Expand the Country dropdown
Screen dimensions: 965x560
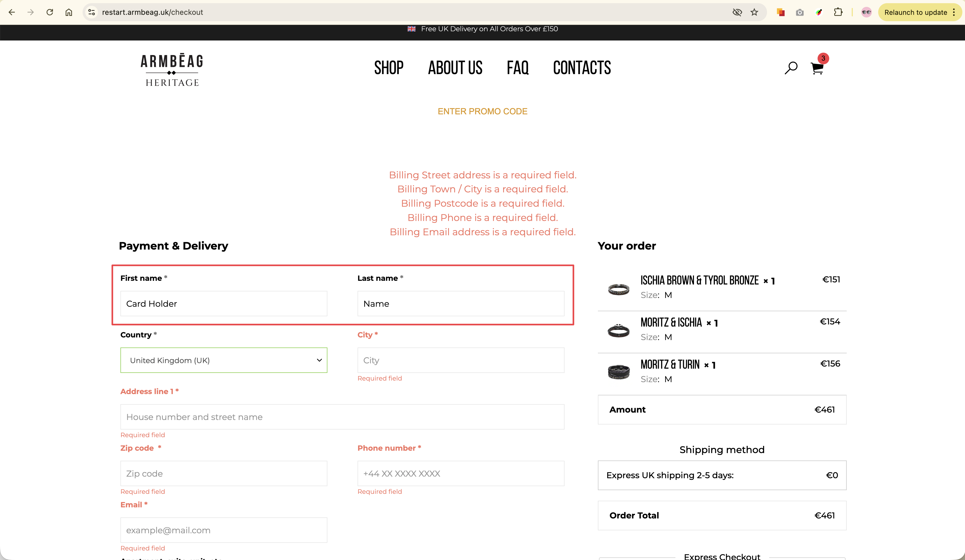click(224, 360)
